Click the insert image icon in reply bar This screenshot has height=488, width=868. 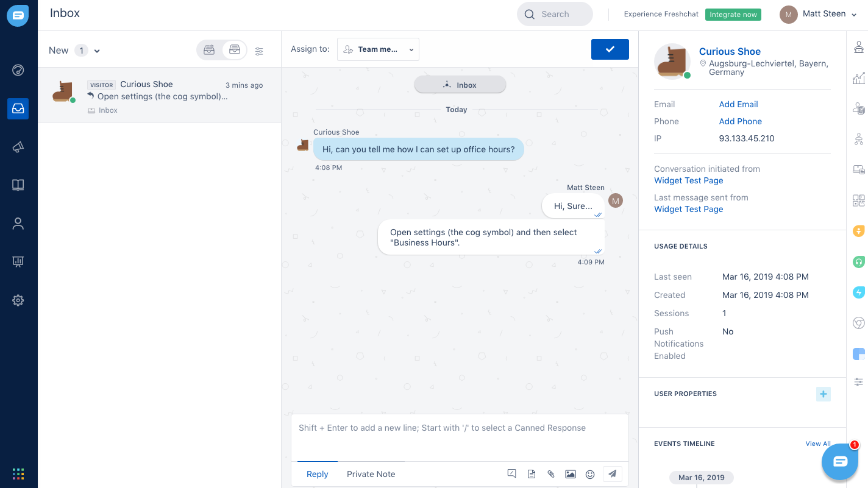tap(570, 474)
